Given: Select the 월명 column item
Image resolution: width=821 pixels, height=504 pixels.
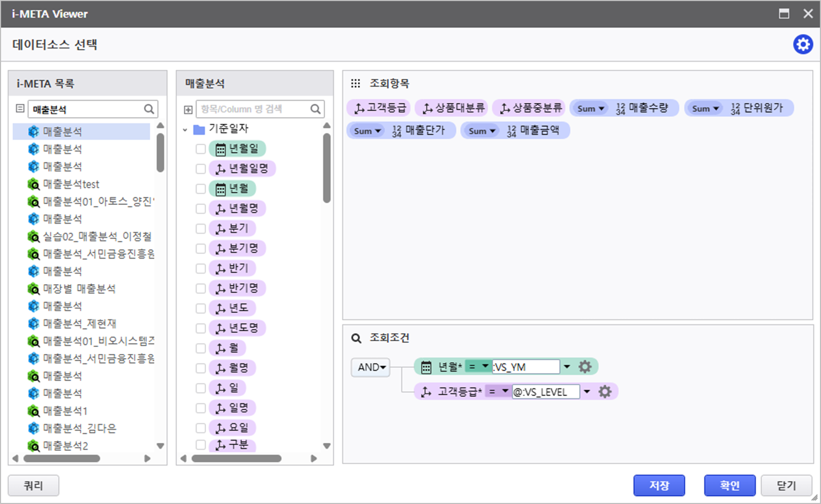Looking at the screenshot, I should click(232, 368).
